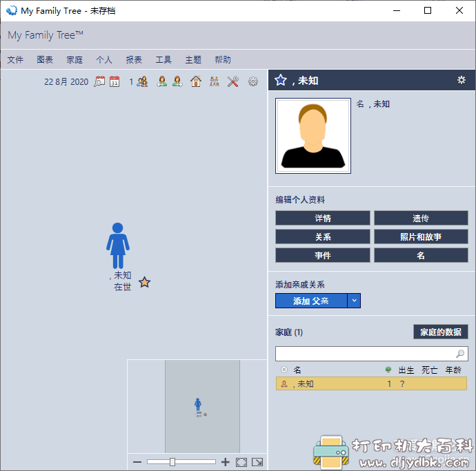Click the person portrait photo thumbnail
The image size is (476, 471).
point(313,136)
